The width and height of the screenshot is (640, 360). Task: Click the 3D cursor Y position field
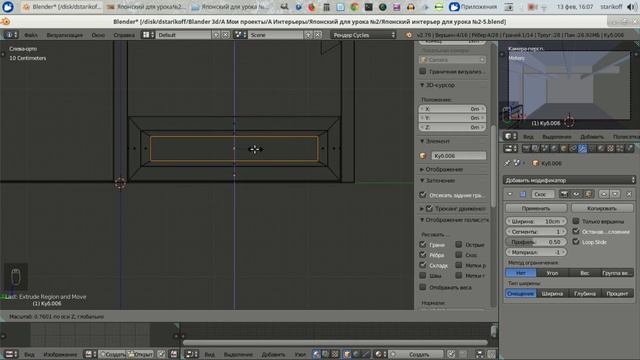click(452, 118)
